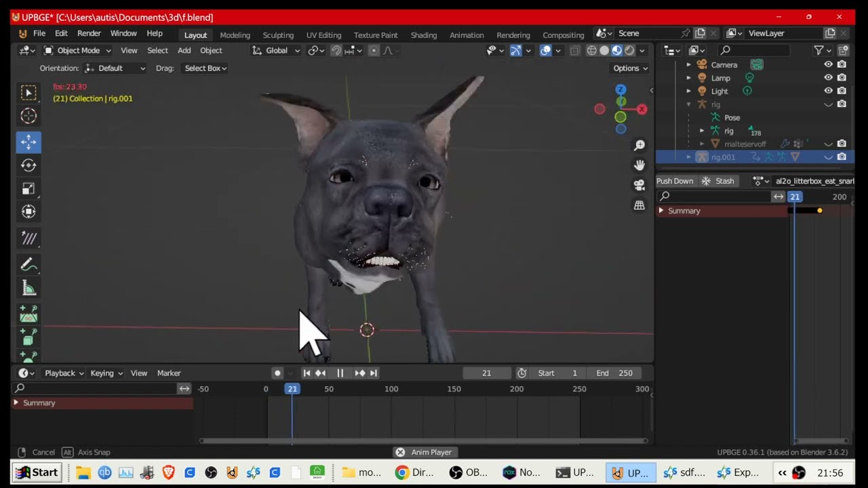This screenshot has height=488, width=868.
Task: Click the Stash button
Action: (718, 181)
